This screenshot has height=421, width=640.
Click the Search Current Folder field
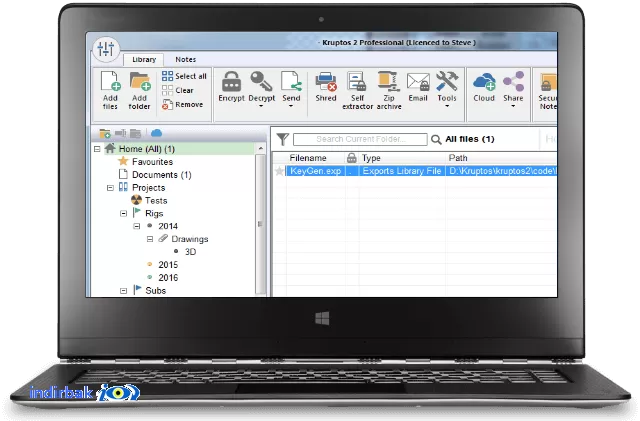click(360, 139)
